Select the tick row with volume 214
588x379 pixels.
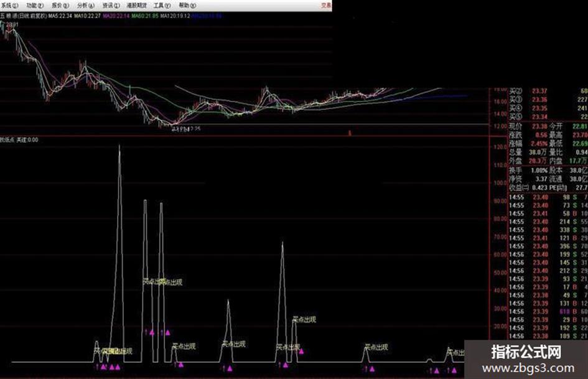coord(548,222)
